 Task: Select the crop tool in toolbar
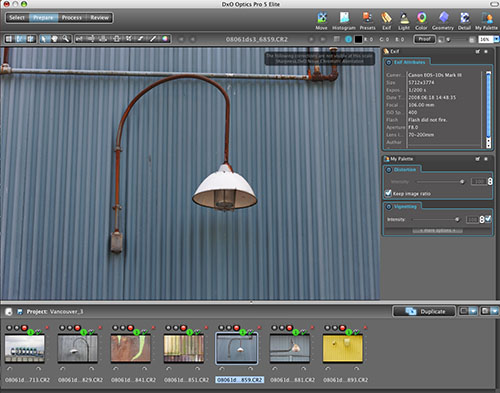coord(116,39)
